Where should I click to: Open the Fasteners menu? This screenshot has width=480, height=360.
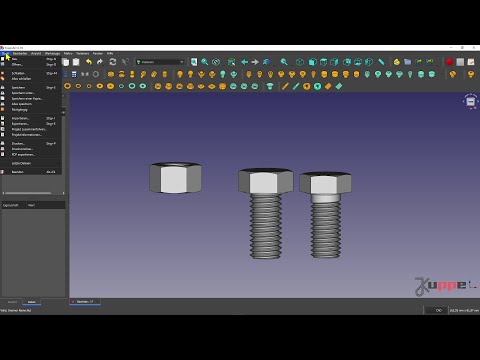click(x=83, y=53)
